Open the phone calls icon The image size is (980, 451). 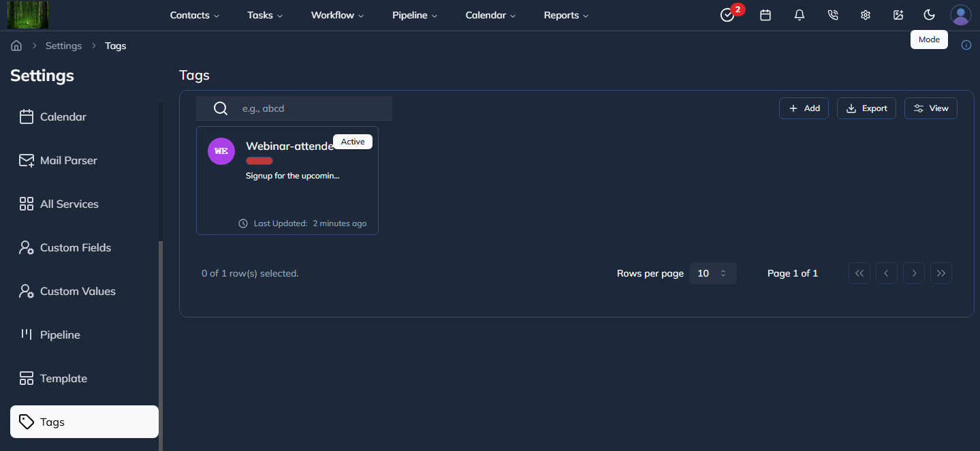click(832, 15)
